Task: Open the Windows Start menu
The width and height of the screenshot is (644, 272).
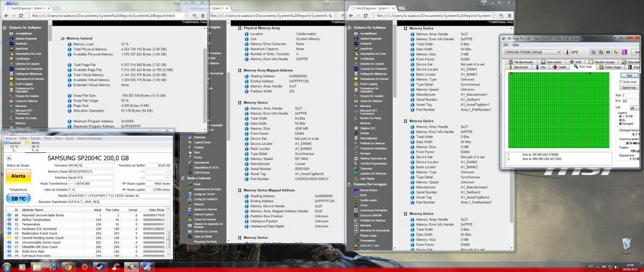Action: (8, 267)
